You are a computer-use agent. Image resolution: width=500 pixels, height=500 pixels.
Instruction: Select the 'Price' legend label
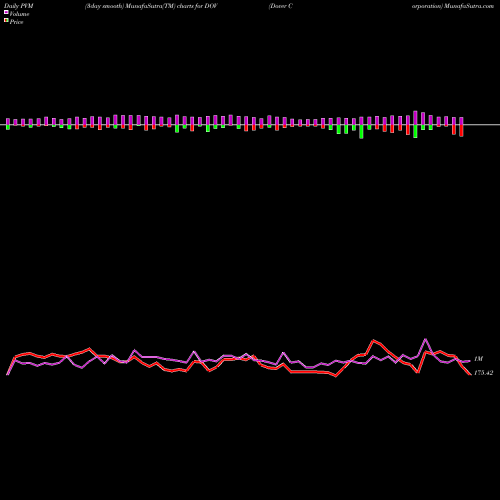[16, 22]
